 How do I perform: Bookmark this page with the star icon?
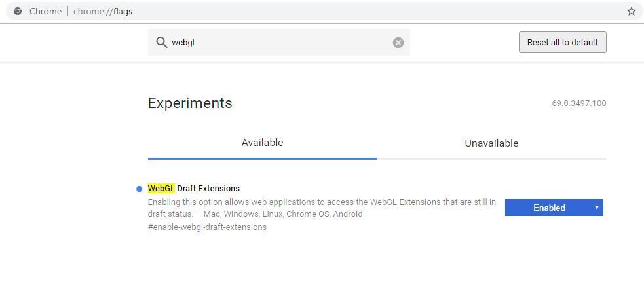[631, 11]
